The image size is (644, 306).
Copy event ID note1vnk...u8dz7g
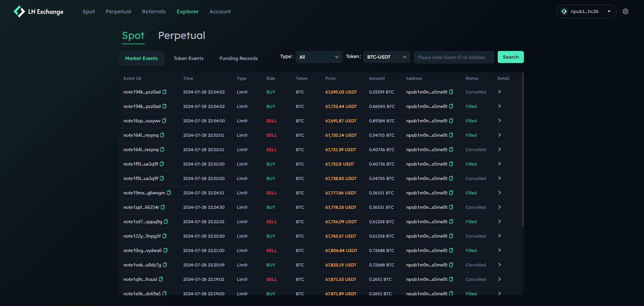pyautogui.click(x=165, y=265)
